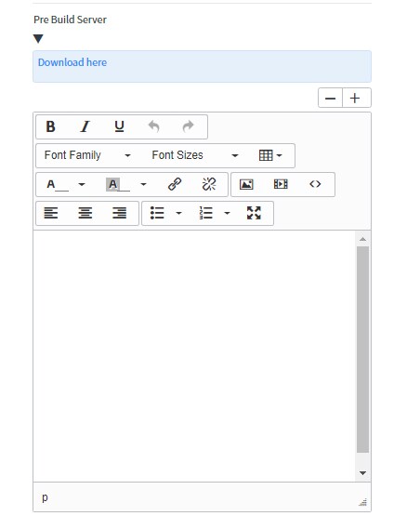Click the redo arrow icon

pyautogui.click(x=188, y=126)
